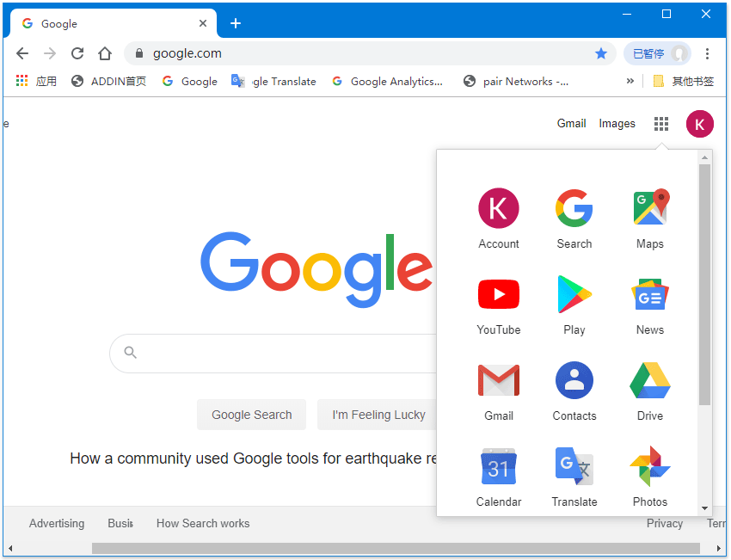Click the page horizontal scrollbar thumb

pyautogui.click(x=396, y=548)
